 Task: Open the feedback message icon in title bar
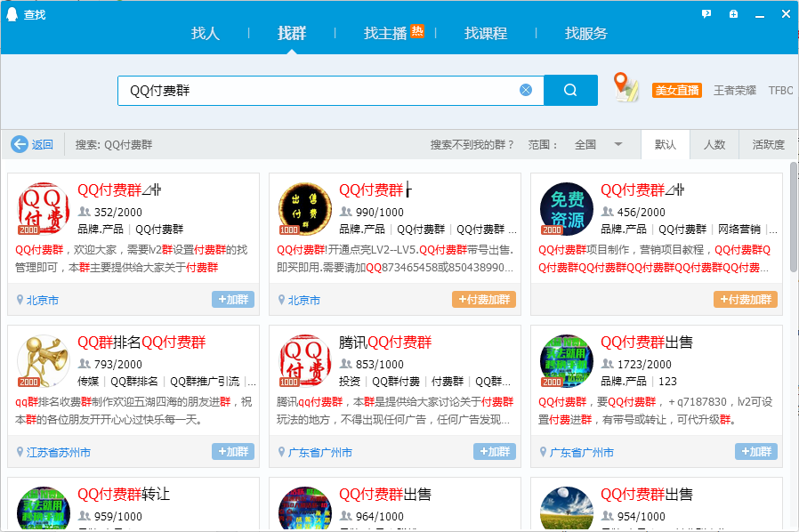coord(706,14)
